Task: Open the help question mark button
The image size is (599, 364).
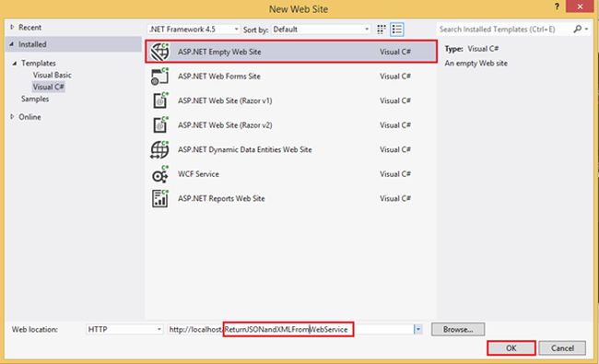Action: 557,6
